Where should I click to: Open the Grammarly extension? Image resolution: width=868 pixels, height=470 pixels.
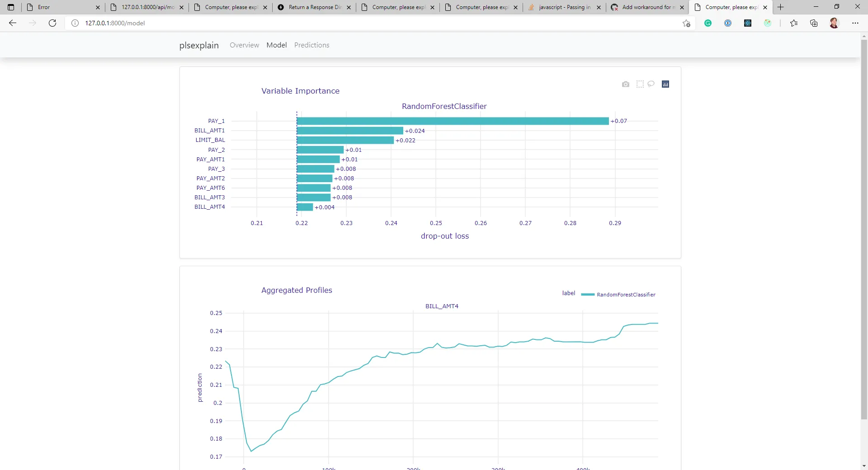pos(708,23)
